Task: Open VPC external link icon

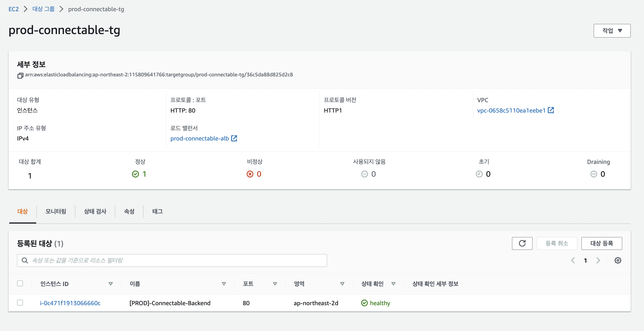Action: pyautogui.click(x=551, y=110)
